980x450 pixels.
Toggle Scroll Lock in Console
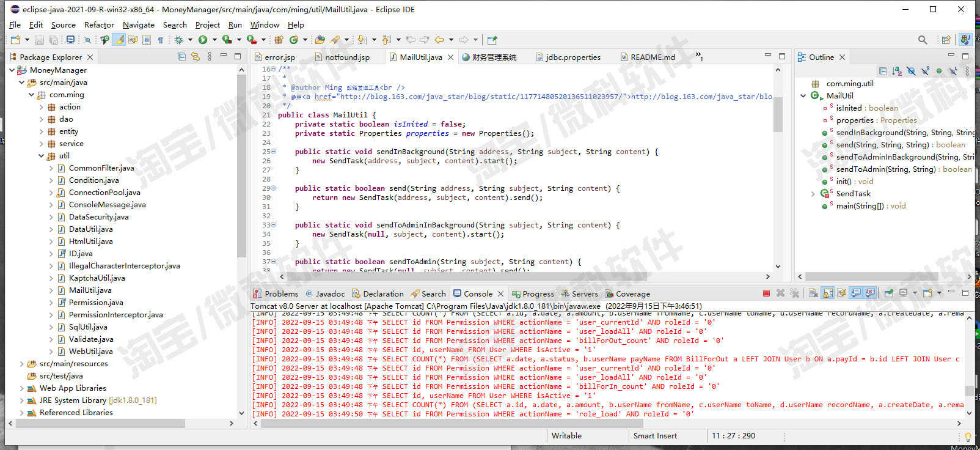pyautogui.click(x=827, y=293)
